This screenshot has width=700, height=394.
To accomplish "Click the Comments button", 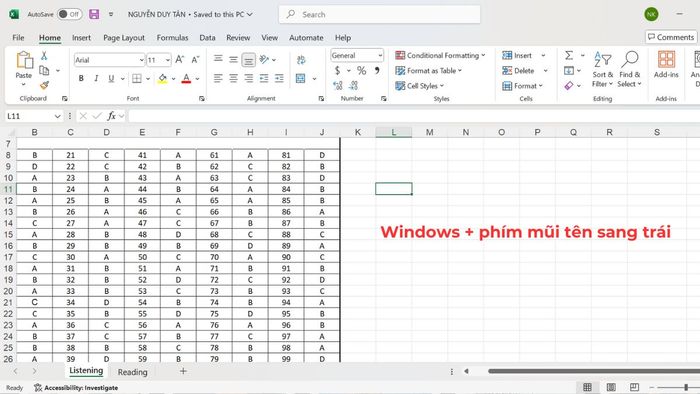I will click(x=671, y=37).
